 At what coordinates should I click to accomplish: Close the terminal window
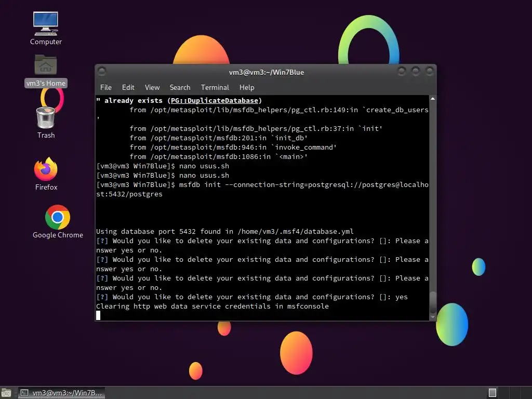pyautogui.click(x=430, y=71)
